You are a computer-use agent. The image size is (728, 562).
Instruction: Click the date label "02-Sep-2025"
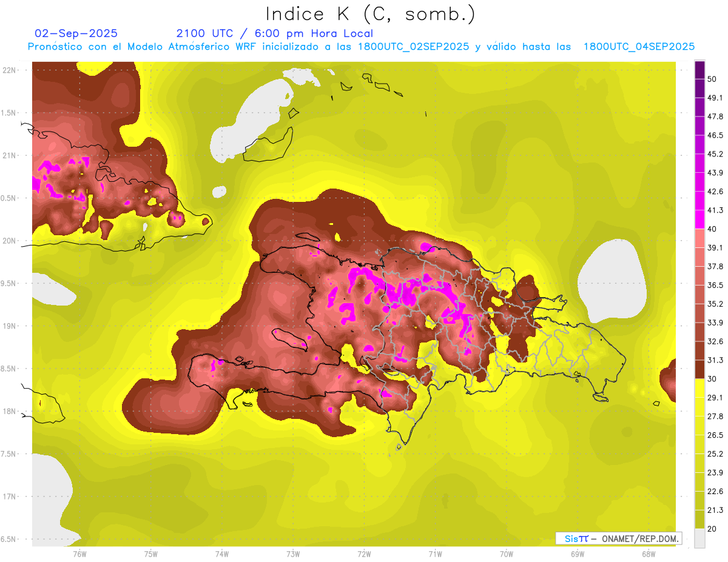point(76,33)
